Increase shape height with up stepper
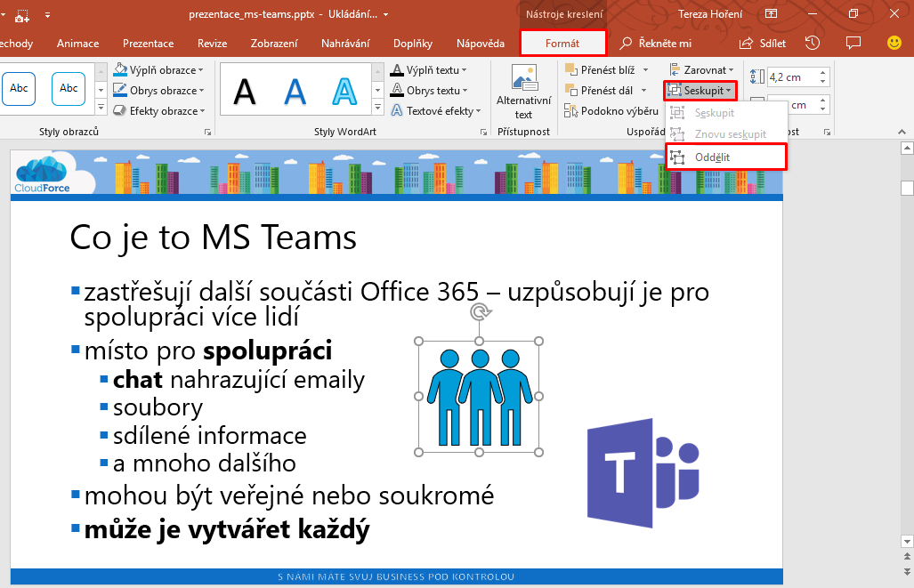 click(822, 74)
